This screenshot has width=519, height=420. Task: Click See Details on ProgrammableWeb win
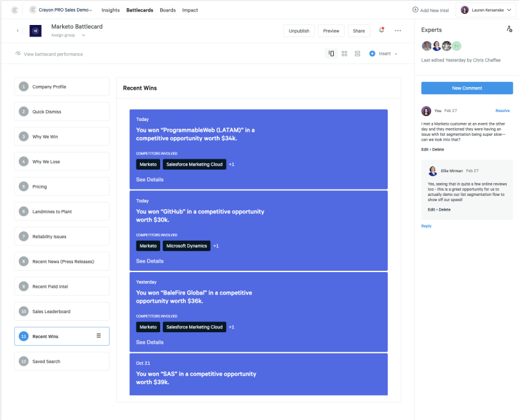pyautogui.click(x=149, y=179)
